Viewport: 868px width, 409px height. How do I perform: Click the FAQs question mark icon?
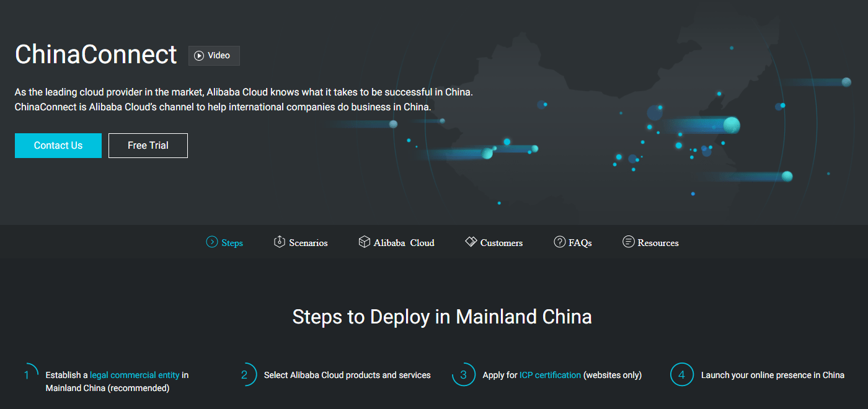click(559, 242)
